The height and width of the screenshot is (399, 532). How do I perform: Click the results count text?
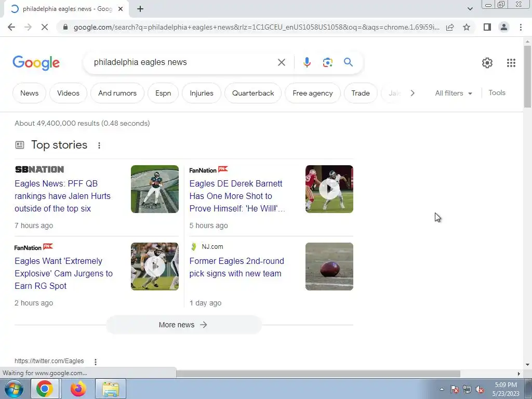click(82, 123)
